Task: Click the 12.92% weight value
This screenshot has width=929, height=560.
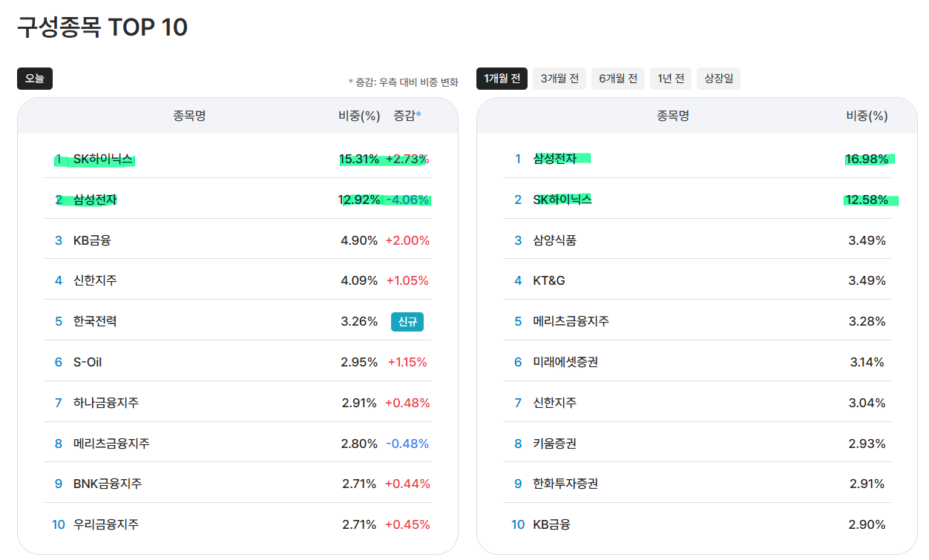Action: click(x=359, y=200)
